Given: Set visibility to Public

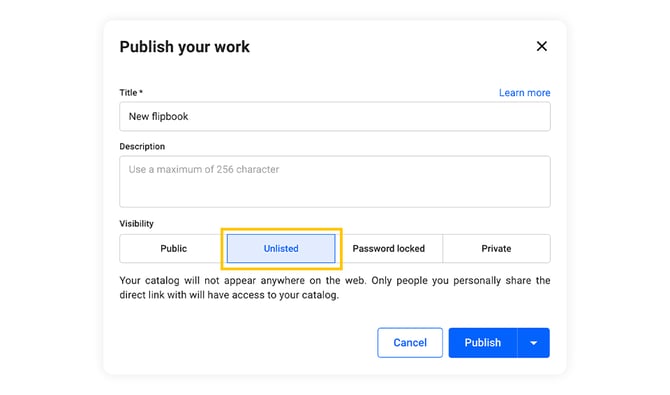Looking at the screenshot, I should (x=173, y=248).
